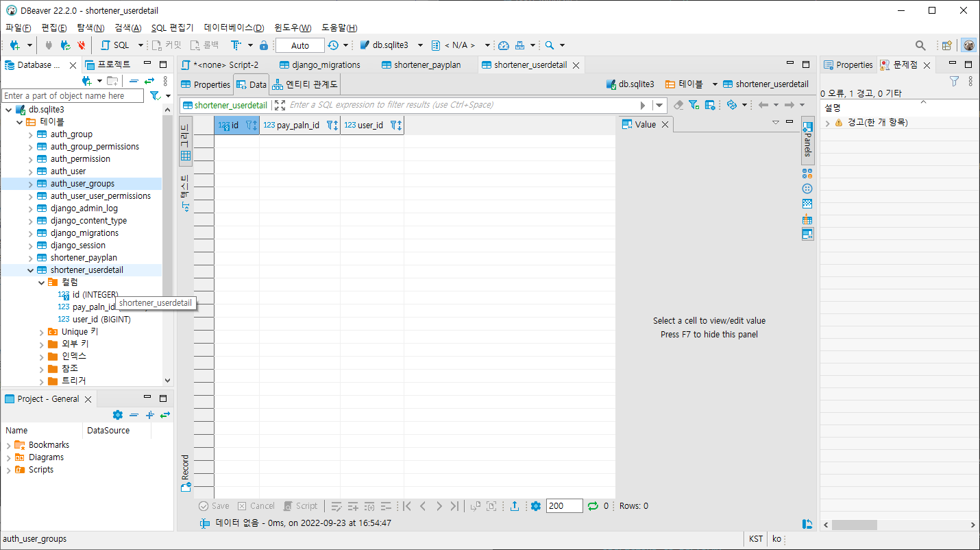Select the django_session table in the tree
This screenshot has width=980, height=550.
(78, 246)
